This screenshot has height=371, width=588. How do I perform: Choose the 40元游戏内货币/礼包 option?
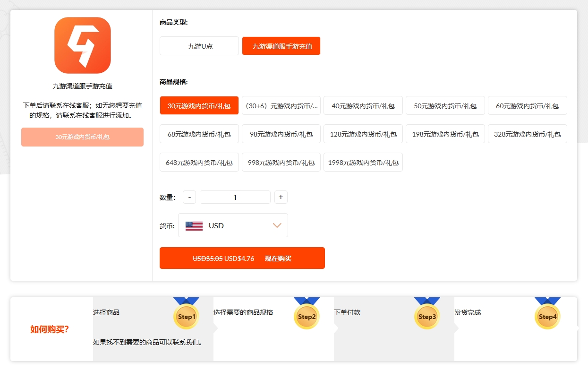tap(363, 105)
